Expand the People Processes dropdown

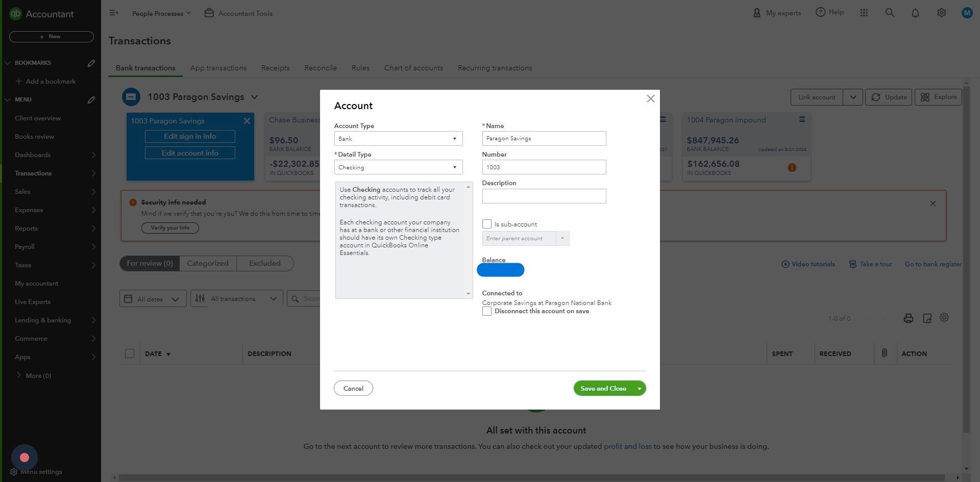tap(161, 13)
